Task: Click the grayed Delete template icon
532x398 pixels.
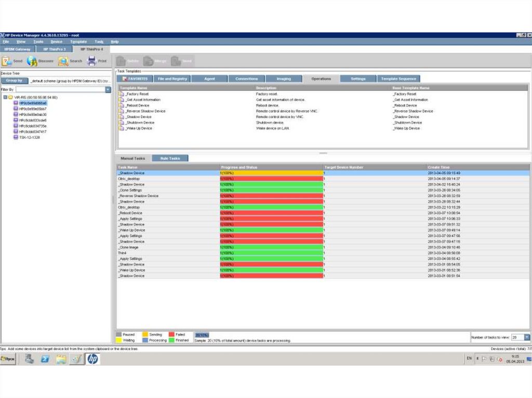Action: (121, 61)
